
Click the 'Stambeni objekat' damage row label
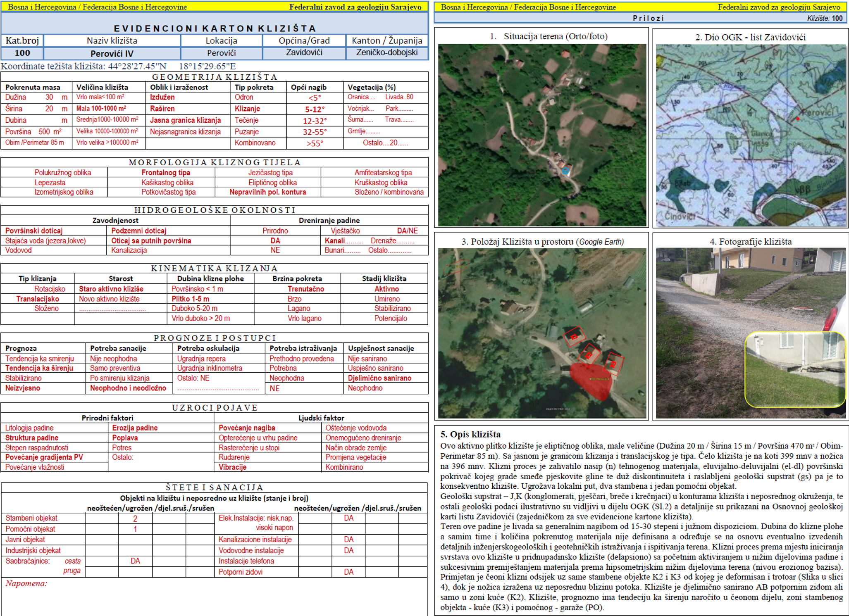[31, 518]
